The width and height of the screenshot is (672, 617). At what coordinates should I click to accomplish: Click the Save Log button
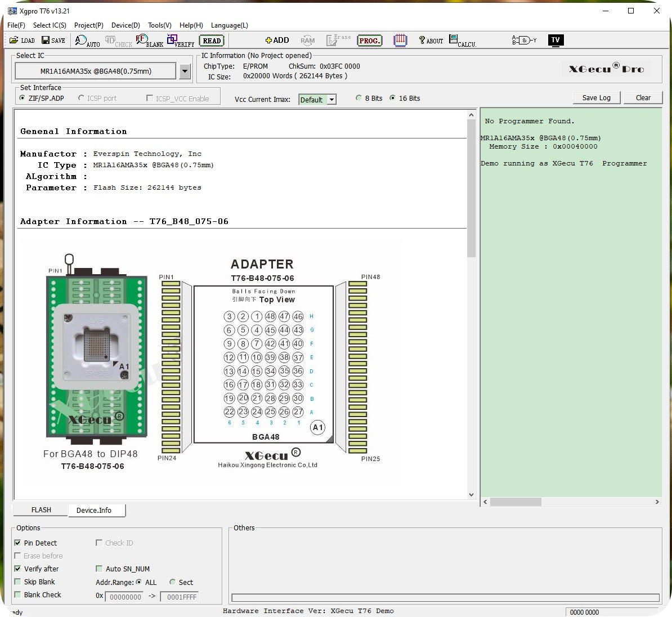[596, 98]
